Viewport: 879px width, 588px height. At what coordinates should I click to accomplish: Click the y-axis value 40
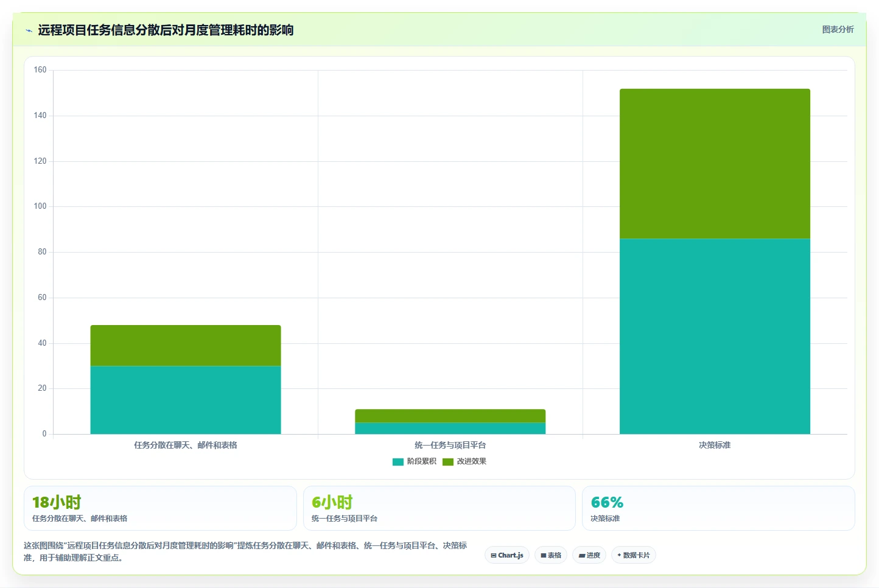[42, 343]
